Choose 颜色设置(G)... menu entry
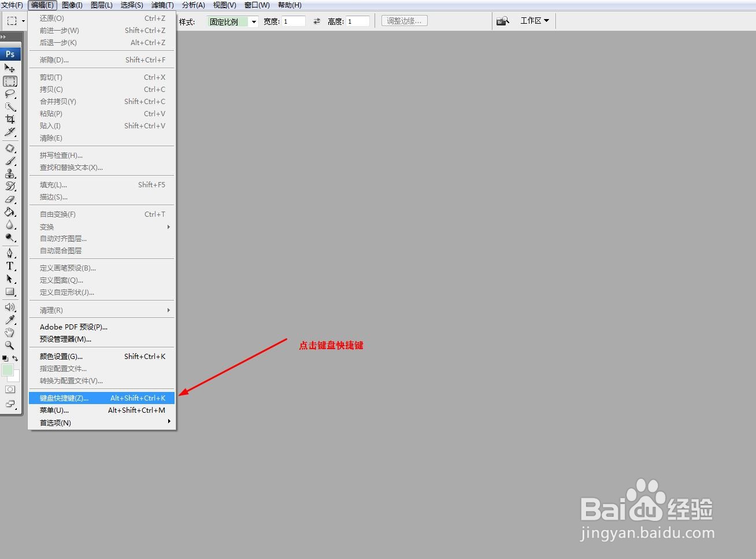756x559 pixels. [x=102, y=356]
